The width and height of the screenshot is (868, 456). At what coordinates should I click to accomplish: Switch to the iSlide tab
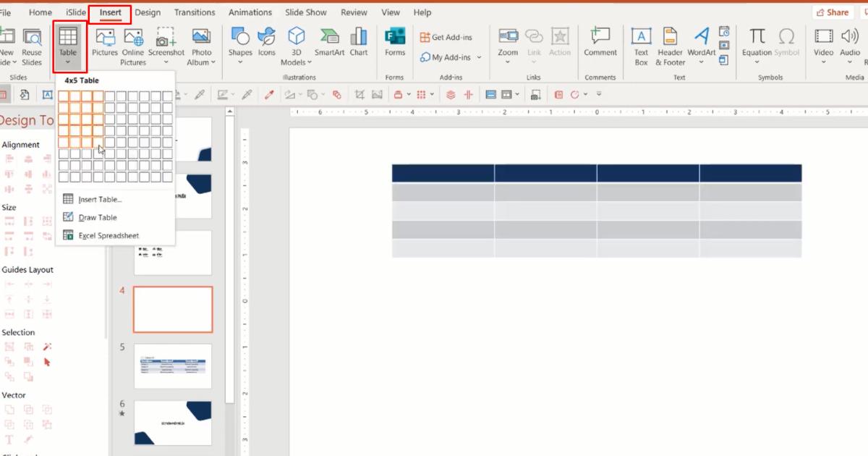coord(75,12)
